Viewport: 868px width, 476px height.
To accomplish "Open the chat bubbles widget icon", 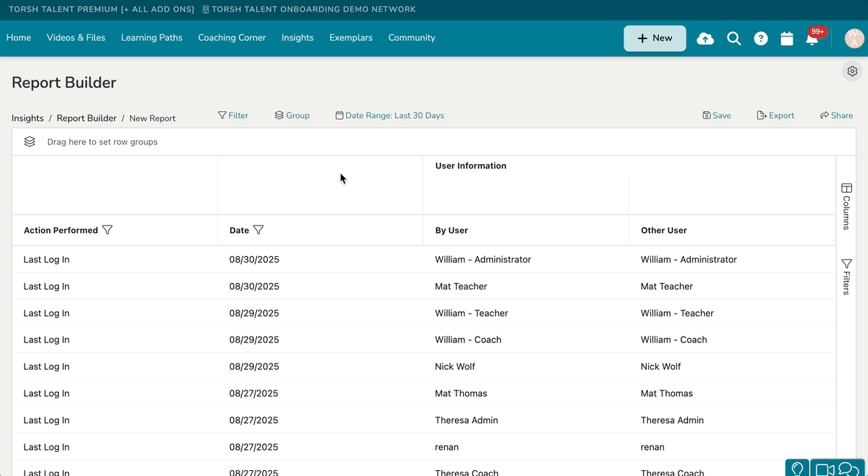I will point(848,469).
